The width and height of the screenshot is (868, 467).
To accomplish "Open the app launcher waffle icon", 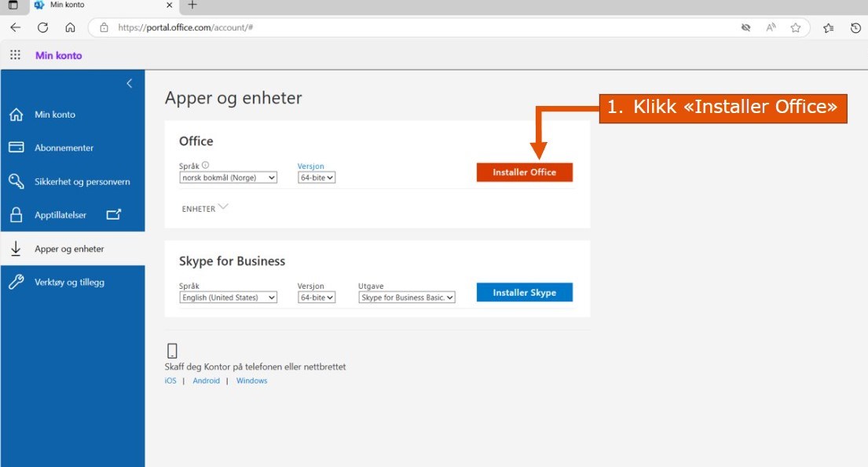I will (15, 55).
